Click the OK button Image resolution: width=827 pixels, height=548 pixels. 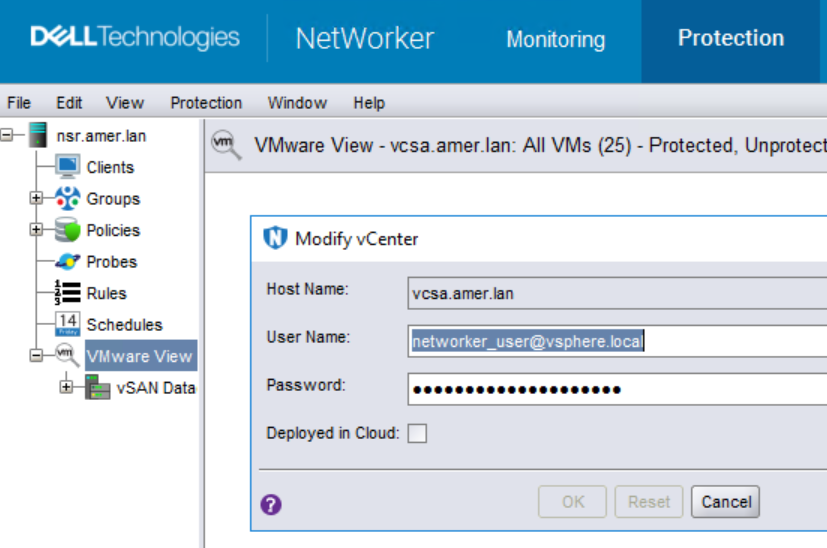click(573, 502)
